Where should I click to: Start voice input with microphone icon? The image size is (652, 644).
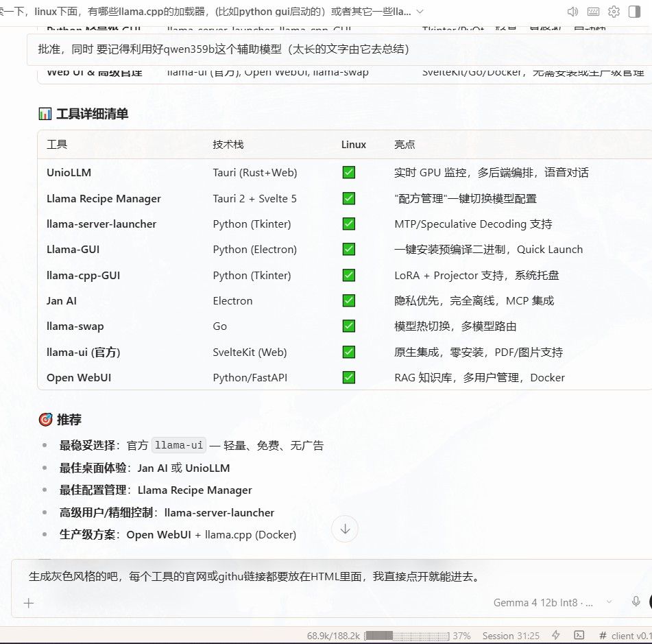pos(636,601)
